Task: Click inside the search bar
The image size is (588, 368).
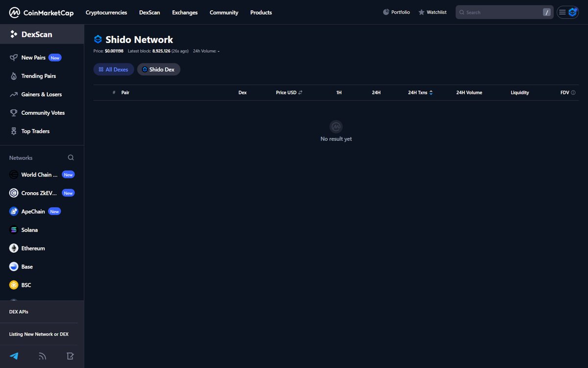Action: coord(500,12)
